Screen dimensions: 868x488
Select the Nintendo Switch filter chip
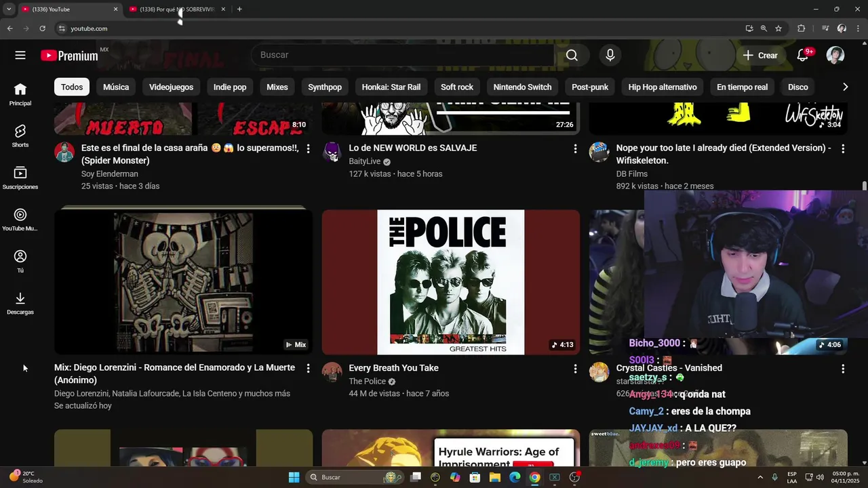coord(522,87)
